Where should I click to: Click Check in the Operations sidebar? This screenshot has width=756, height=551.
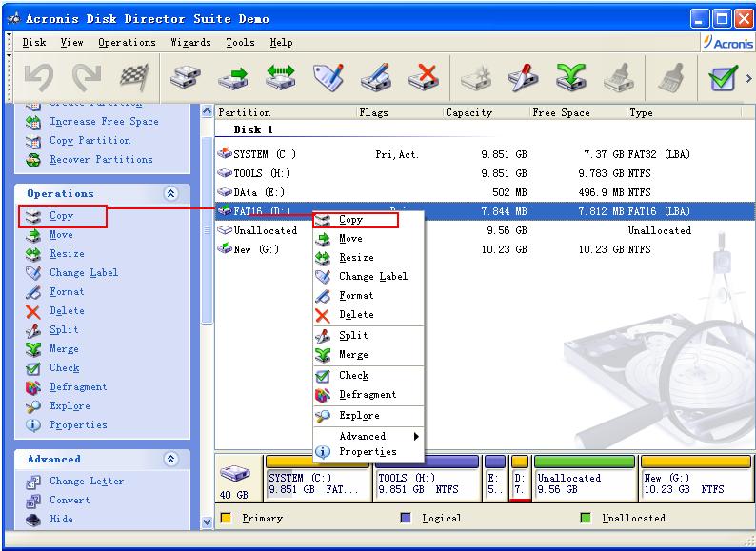click(65, 368)
